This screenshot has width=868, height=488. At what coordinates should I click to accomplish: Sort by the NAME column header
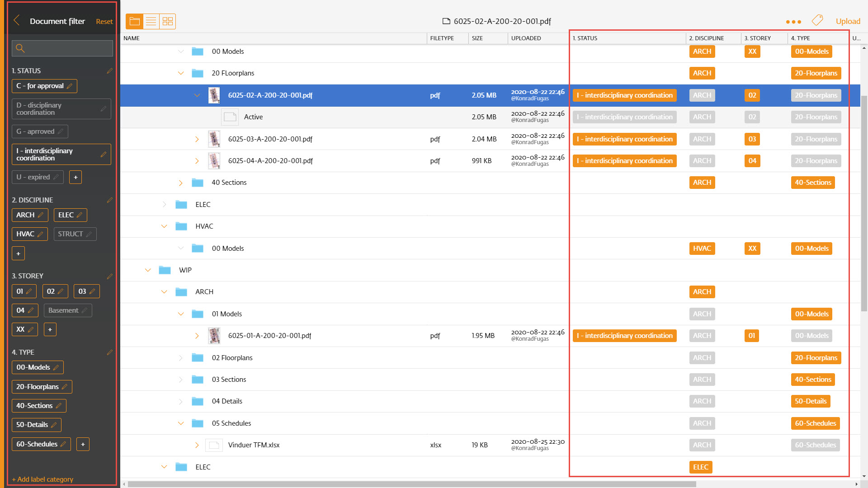tap(274, 38)
